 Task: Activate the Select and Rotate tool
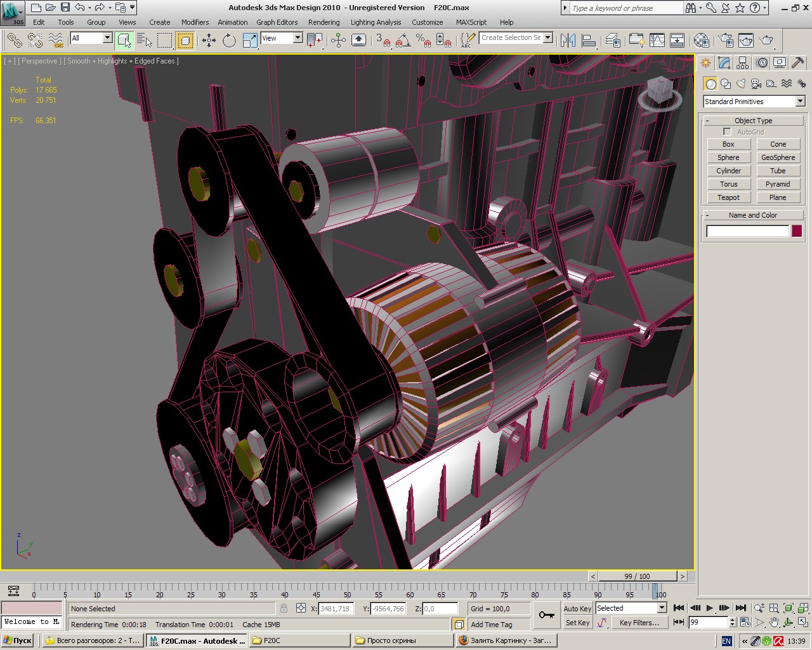pyautogui.click(x=229, y=41)
